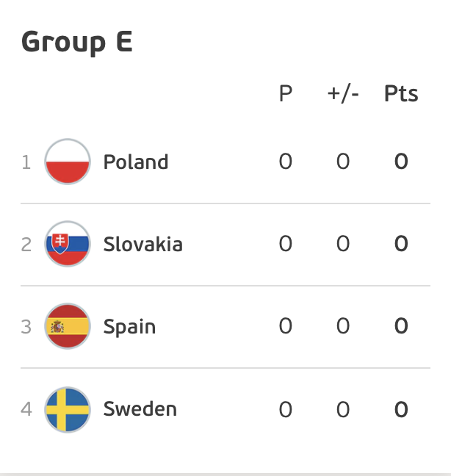The width and height of the screenshot is (451, 476).
Task: Click the Spain flag icon
Action: point(68,326)
